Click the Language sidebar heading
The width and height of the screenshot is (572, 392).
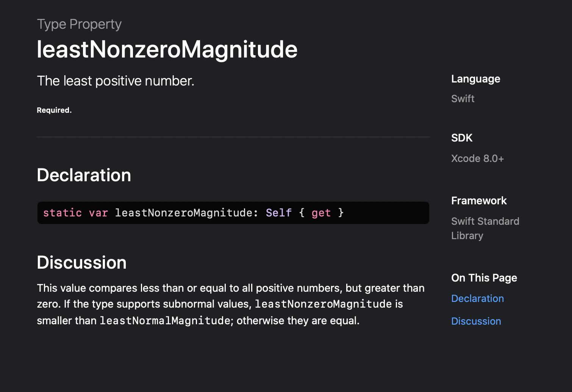[476, 79]
